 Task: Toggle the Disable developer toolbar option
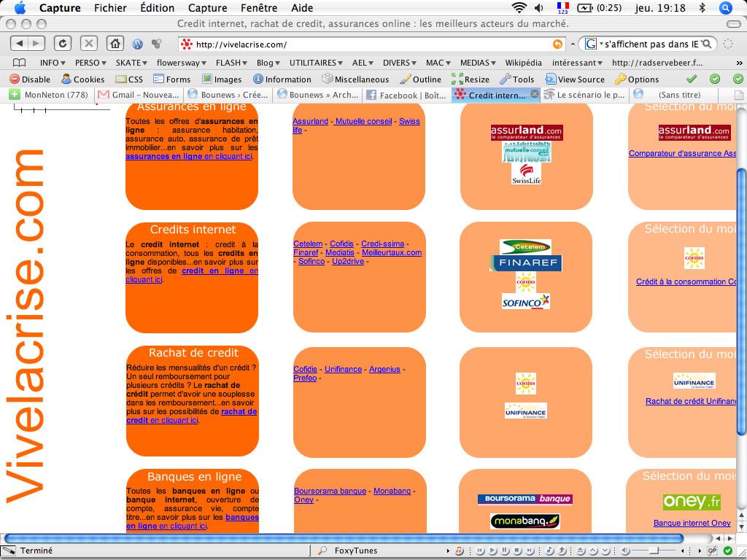29,79
